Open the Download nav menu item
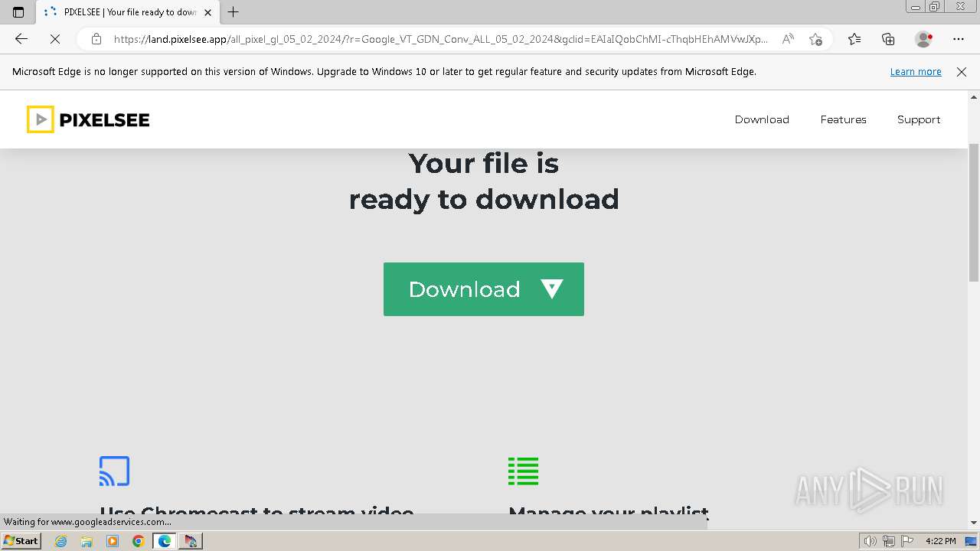Image resolution: width=980 pixels, height=551 pixels. [x=762, y=119]
